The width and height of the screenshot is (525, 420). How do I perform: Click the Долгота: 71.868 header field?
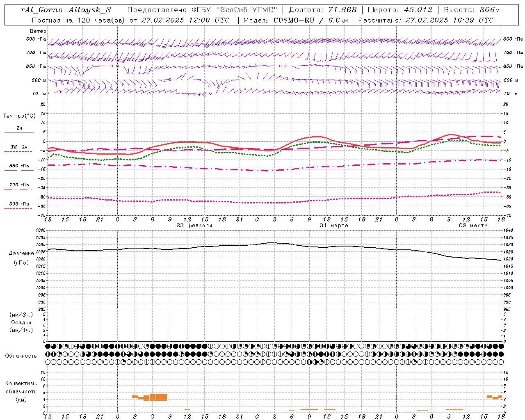point(323,10)
